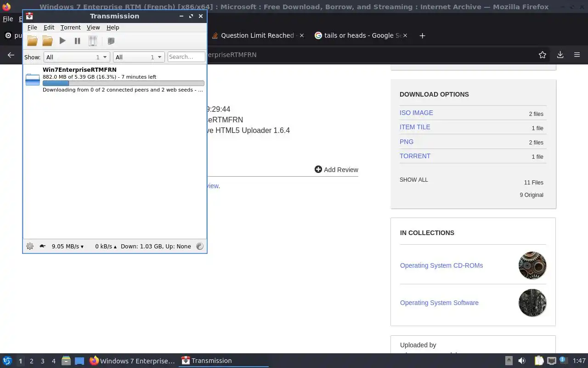Open Transmission Edit menu
The width and height of the screenshot is (588, 368).
tap(49, 28)
